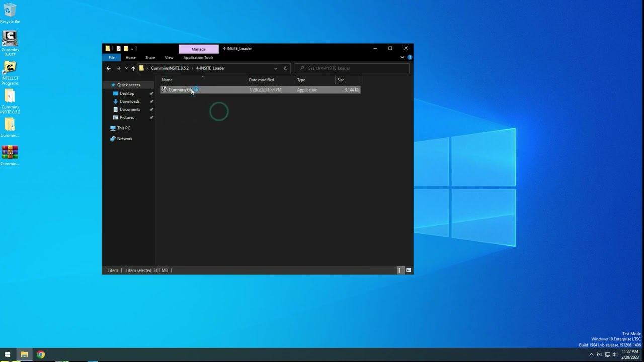Open the Recycle Bin desktop icon
644x362 pixels.
coord(10,14)
